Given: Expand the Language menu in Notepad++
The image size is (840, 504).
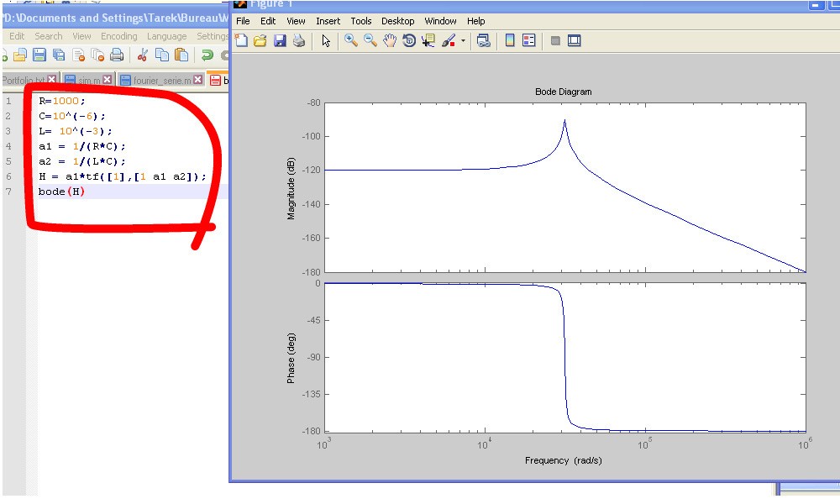Looking at the screenshot, I should (x=166, y=36).
